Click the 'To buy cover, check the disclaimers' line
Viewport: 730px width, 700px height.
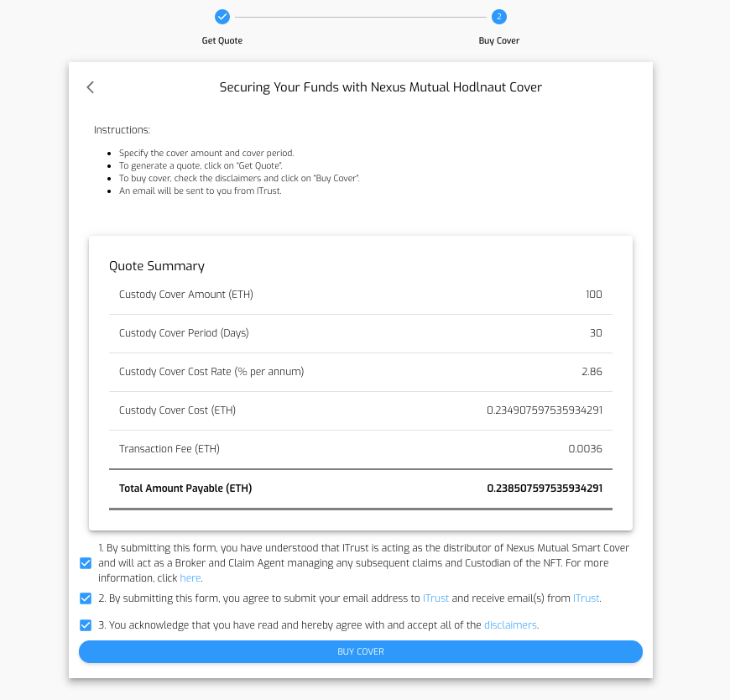239,179
